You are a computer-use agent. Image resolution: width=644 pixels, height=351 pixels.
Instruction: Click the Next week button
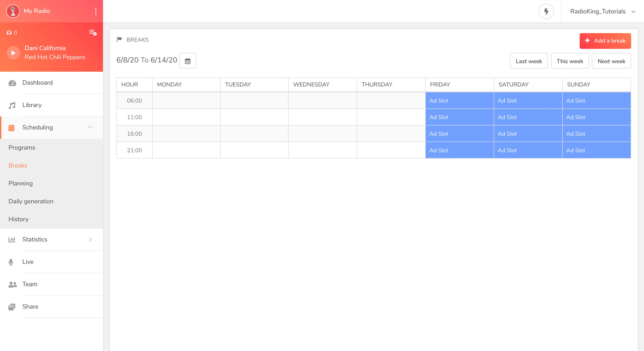tap(611, 61)
